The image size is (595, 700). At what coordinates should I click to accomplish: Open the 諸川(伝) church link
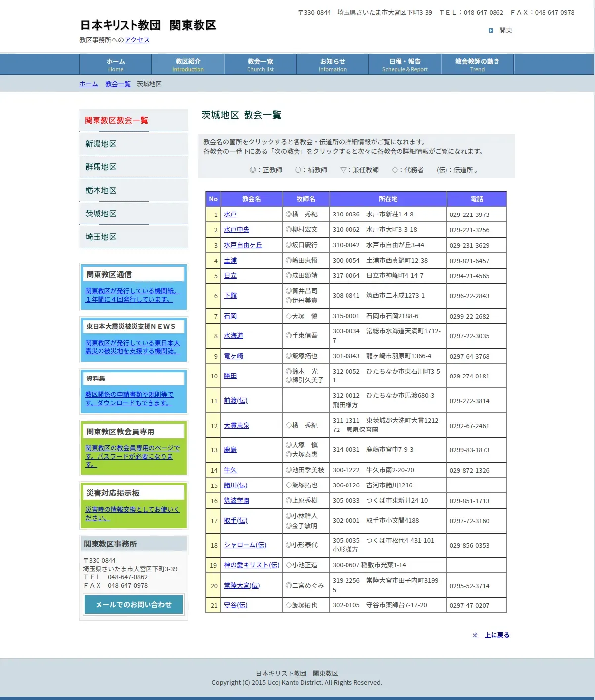[235, 485]
